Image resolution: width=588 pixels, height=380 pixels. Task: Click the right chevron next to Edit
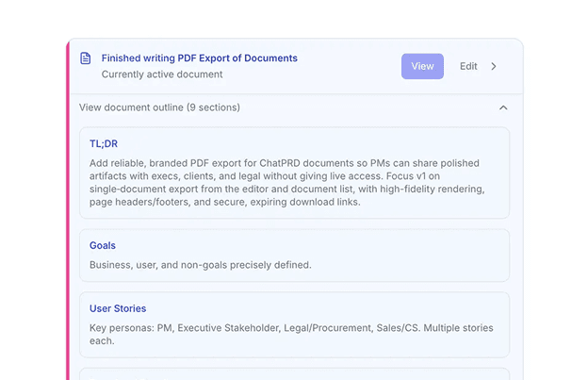click(494, 66)
